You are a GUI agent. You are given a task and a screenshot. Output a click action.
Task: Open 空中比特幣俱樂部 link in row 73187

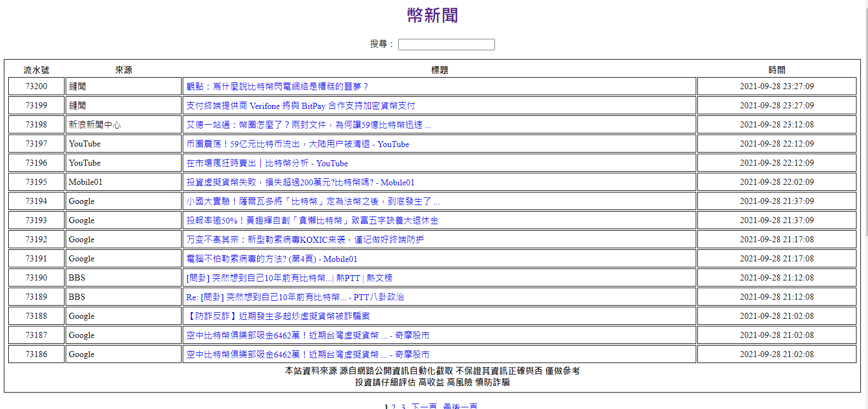click(x=307, y=335)
